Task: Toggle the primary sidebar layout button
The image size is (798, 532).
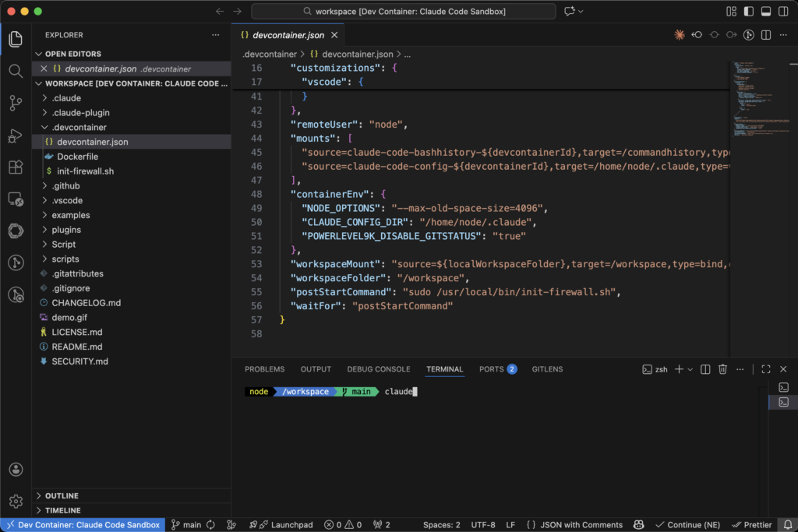Action: pyautogui.click(x=749, y=12)
